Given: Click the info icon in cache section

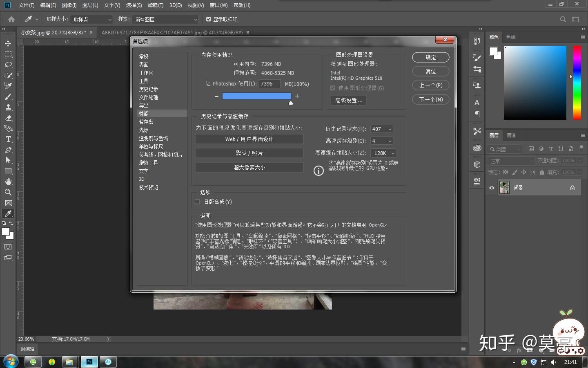Looking at the screenshot, I should (318, 171).
